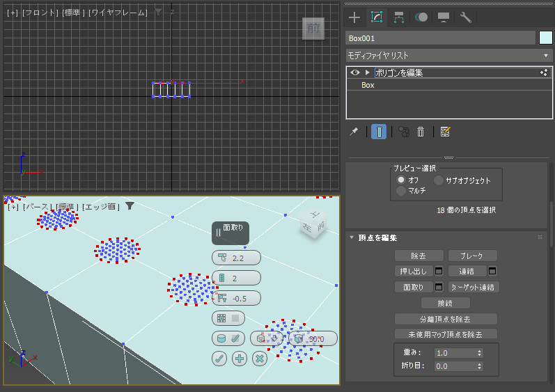Confirm chamfer with the caddy OK checkmark
The height and width of the screenshot is (392, 555).
click(x=219, y=359)
